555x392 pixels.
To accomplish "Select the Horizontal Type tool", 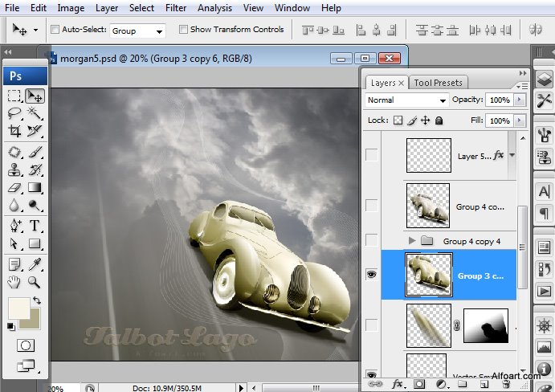I will pyautogui.click(x=35, y=226).
